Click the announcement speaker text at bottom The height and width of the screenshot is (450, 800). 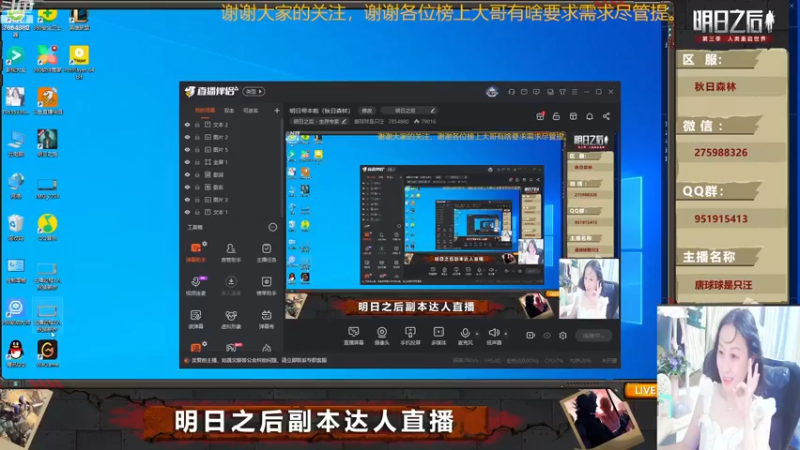click(259, 360)
